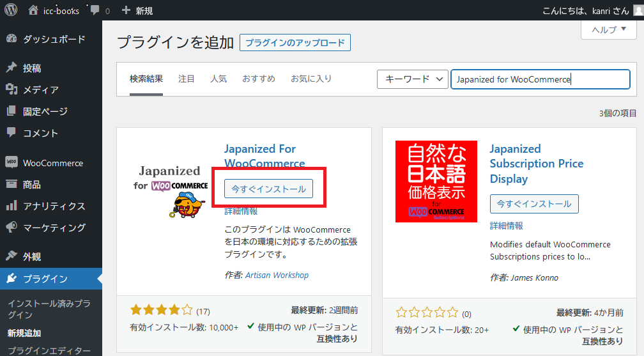Click the 商品 archive box icon
This screenshot has height=356, width=644.
point(11,184)
